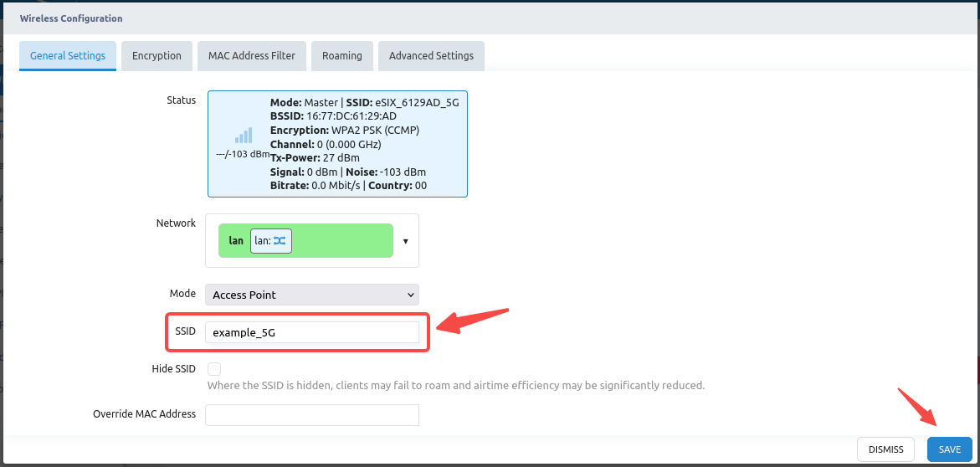Select the General Settings tab

coord(68,56)
